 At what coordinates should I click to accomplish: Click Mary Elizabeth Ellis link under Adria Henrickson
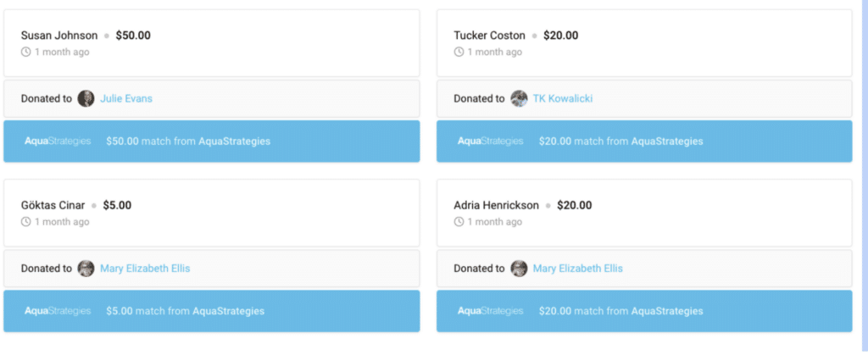577,269
